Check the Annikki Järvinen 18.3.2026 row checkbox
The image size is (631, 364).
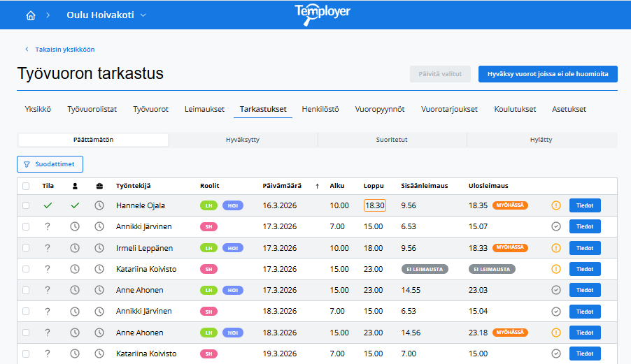tap(26, 312)
